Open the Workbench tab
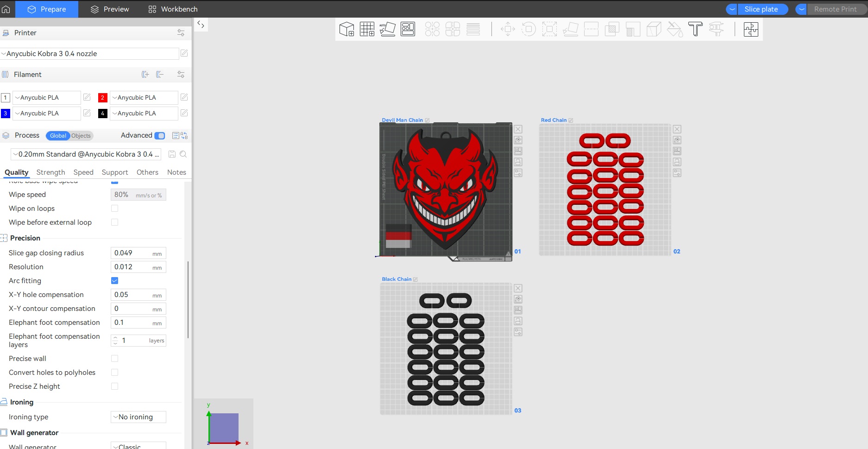Viewport: 868px width, 449px height. tap(173, 9)
